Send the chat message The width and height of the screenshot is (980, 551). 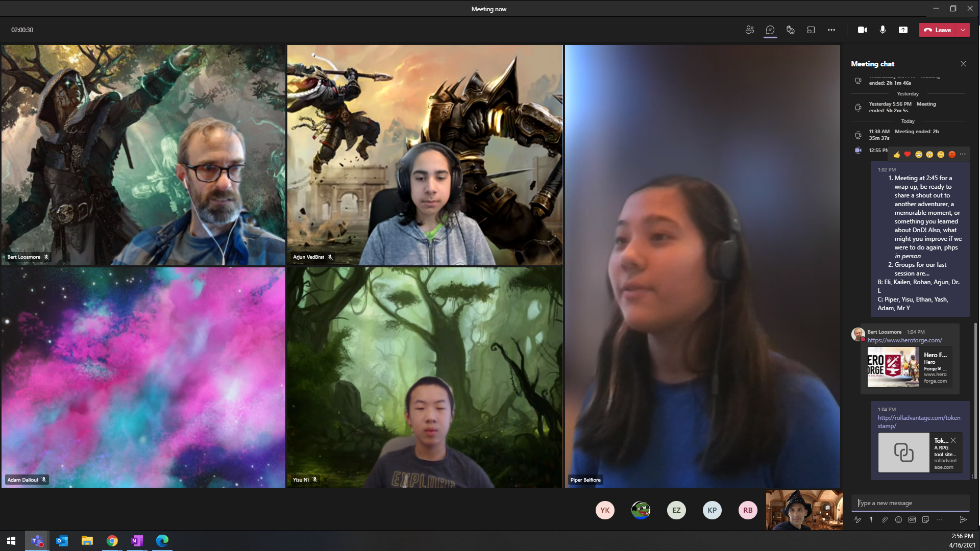coord(963,520)
